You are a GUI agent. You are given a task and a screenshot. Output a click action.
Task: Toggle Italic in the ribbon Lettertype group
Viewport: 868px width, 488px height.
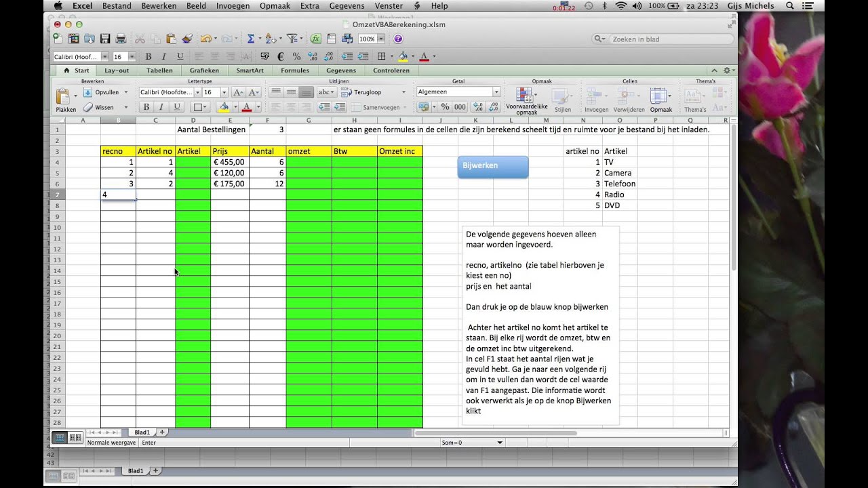click(161, 106)
